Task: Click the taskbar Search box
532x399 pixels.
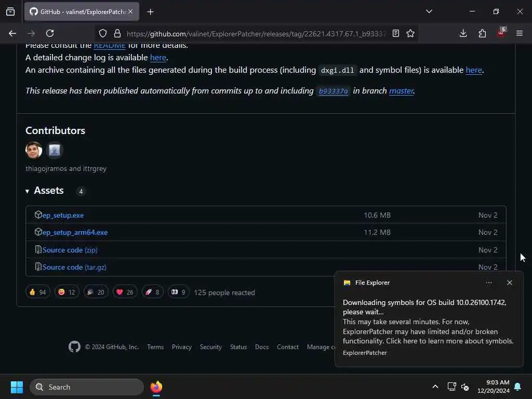Action: click(87, 387)
